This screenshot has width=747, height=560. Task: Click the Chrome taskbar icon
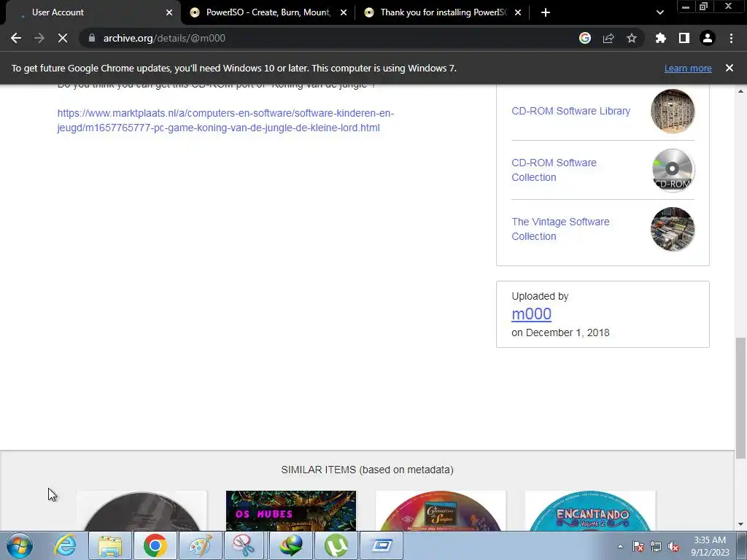click(x=155, y=545)
